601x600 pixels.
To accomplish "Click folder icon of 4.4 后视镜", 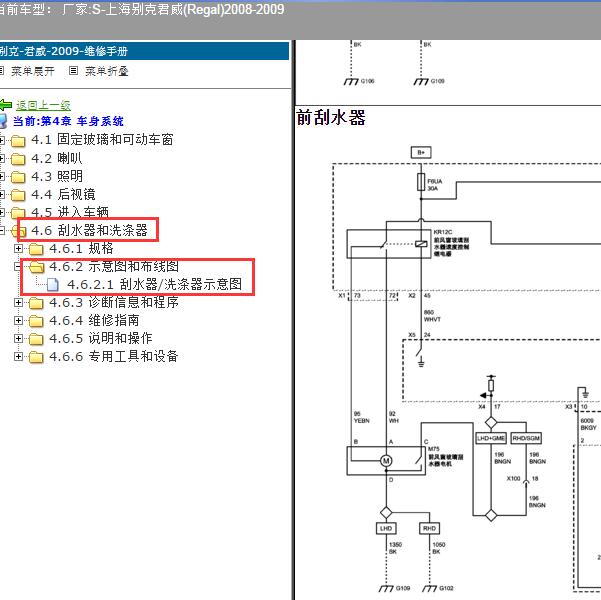I will [18, 195].
